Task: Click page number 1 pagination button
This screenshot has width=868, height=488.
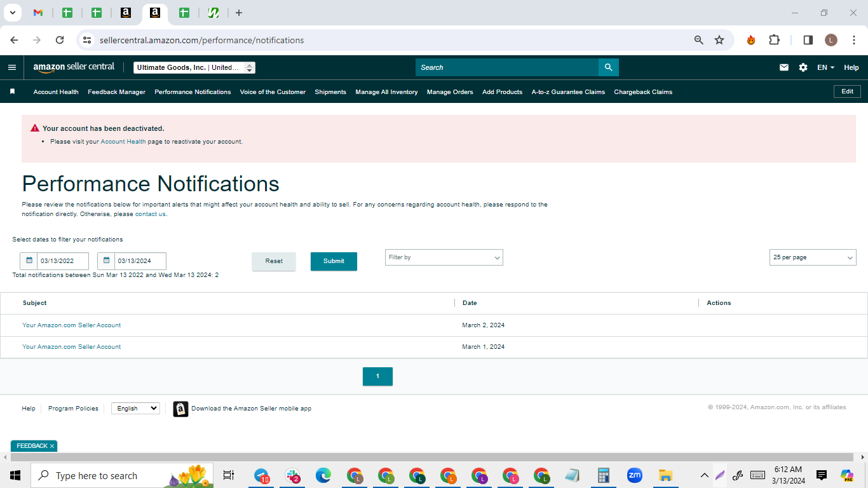Action: tap(377, 376)
